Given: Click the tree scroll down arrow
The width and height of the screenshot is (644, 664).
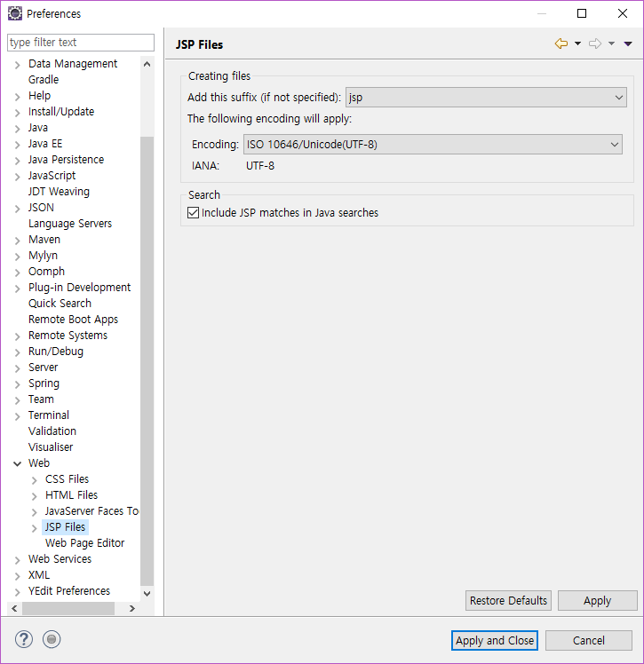Looking at the screenshot, I should coord(147,593).
